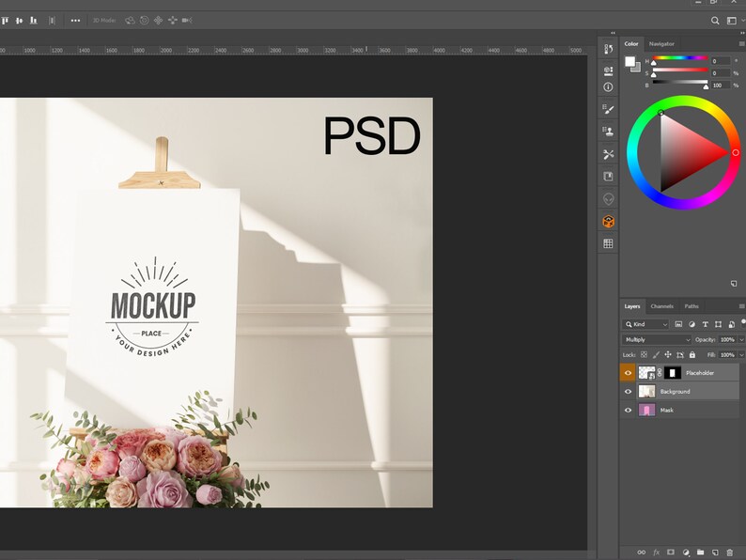Screen dimensions: 746x560
Task: Open the Color panel flyout menu
Action: tap(741, 44)
